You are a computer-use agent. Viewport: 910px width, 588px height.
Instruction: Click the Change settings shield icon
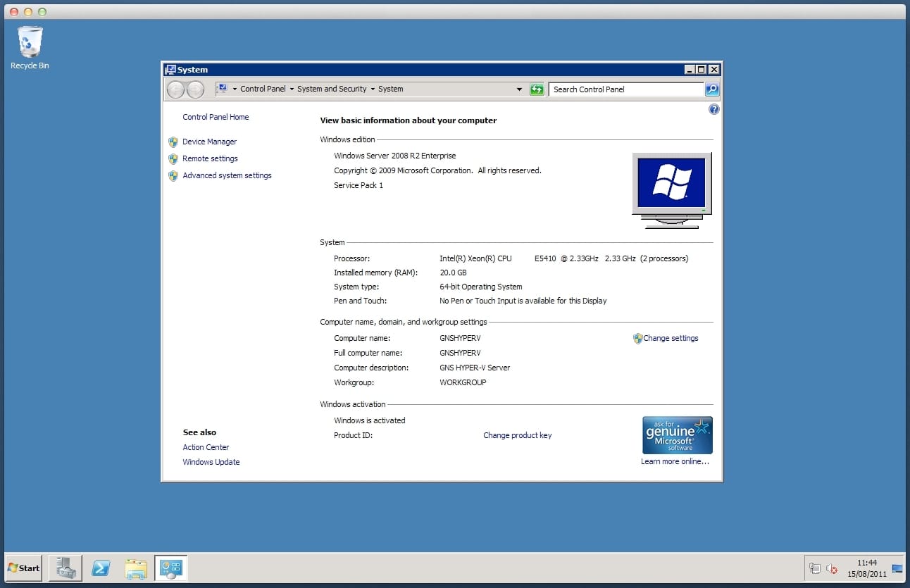(x=638, y=338)
